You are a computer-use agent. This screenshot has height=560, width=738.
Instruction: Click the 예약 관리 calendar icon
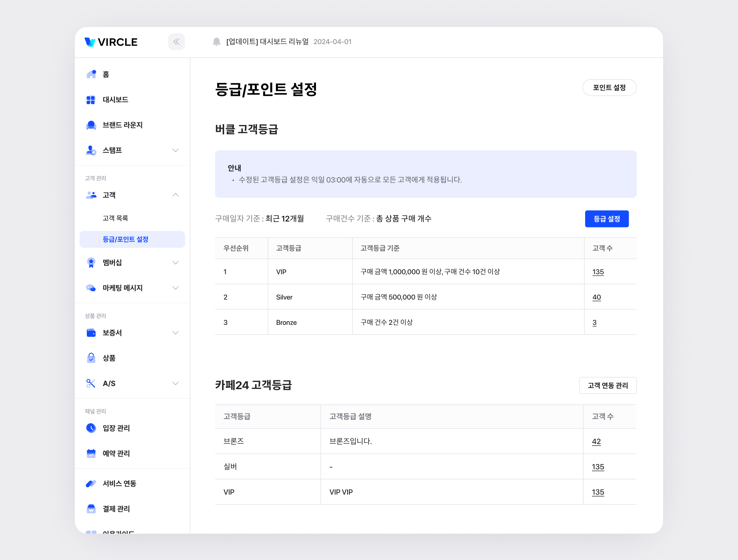click(91, 453)
